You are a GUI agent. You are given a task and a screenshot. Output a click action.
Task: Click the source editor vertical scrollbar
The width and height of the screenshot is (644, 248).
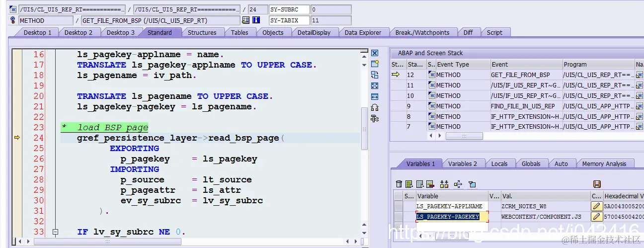click(365, 129)
